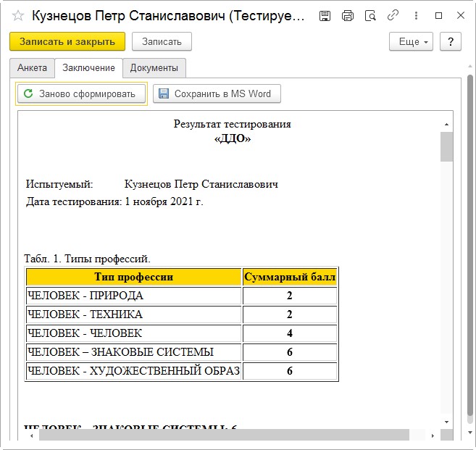476x450 pixels.
Task: Open the "Документы" tab
Action: coord(154,68)
